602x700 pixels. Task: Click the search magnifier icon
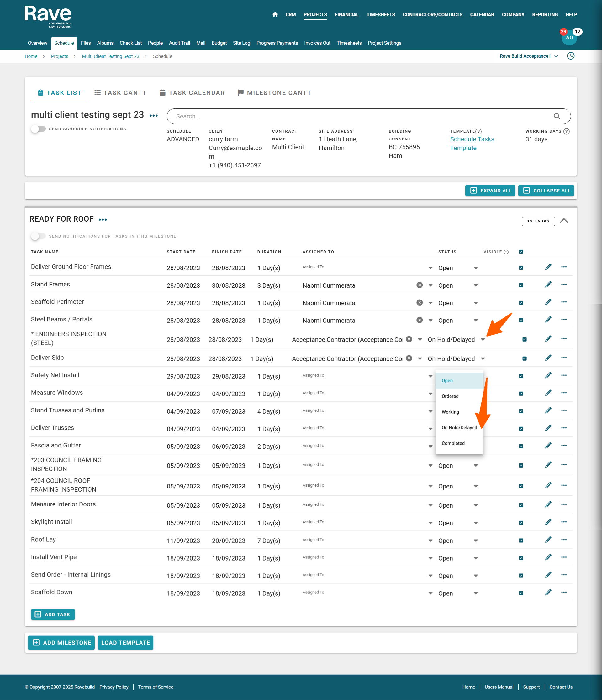(x=557, y=116)
